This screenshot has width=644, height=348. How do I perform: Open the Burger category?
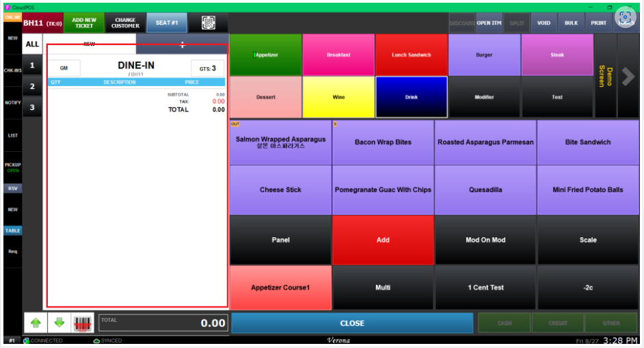pyautogui.click(x=484, y=55)
